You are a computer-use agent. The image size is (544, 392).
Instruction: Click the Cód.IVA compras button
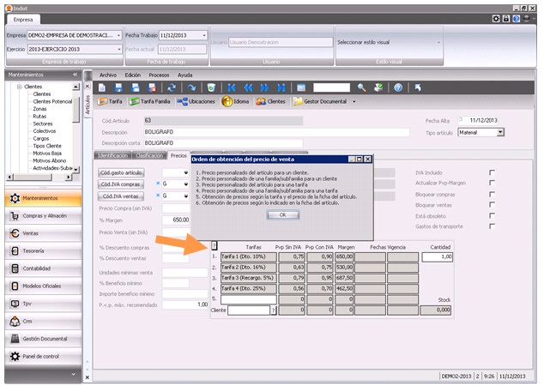click(x=122, y=184)
